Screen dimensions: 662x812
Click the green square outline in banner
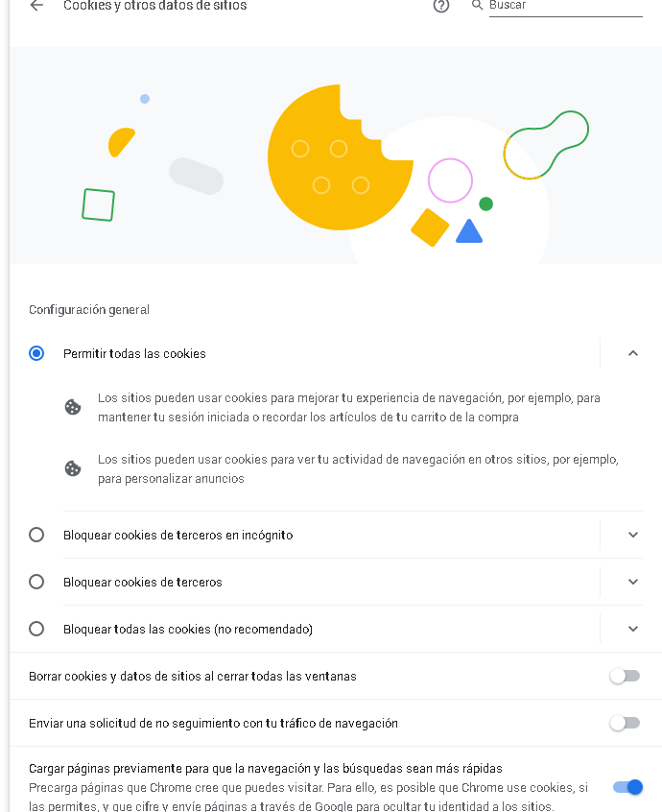tap(99, 205)
